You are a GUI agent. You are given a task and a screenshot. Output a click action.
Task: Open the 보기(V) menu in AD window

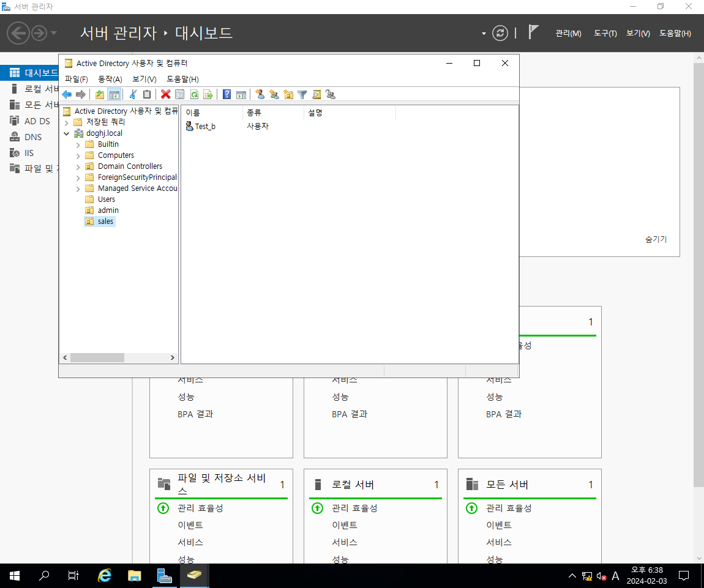coord(144,79)
